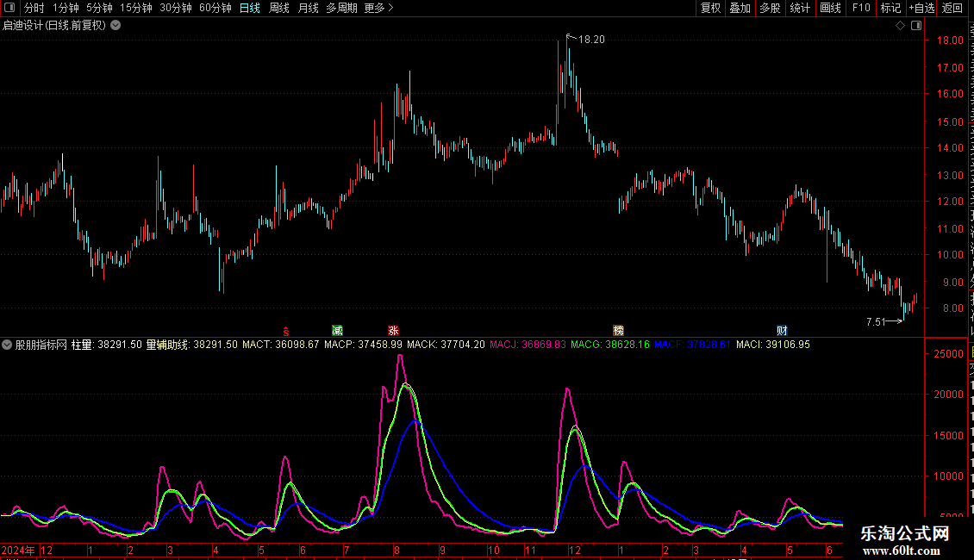Click the red 涨 event marker
The image size is (974, 560).
[393, 330]
